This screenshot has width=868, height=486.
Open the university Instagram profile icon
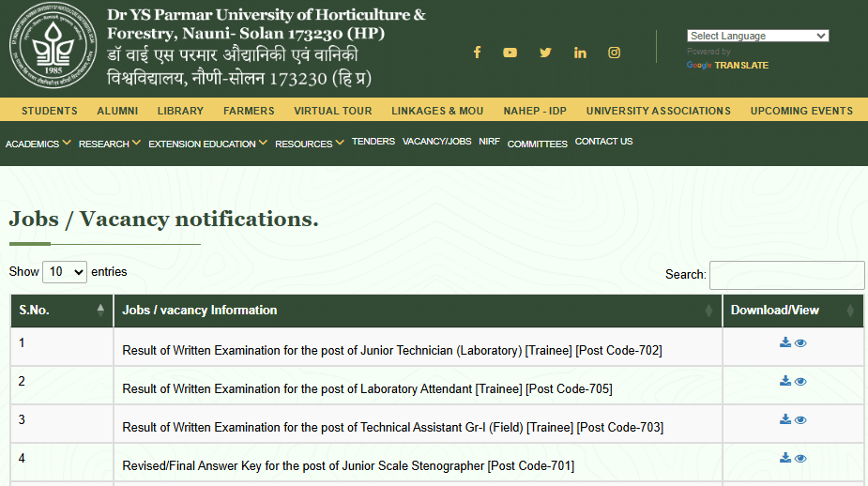pyautogui.click(x=614, y=53)
